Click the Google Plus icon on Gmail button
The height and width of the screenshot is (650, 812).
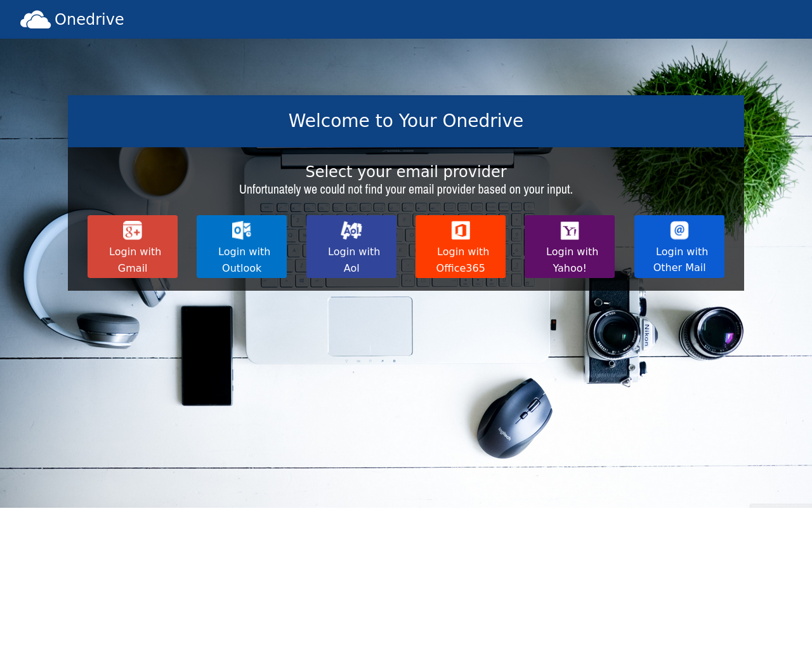[x=133, y=230]
